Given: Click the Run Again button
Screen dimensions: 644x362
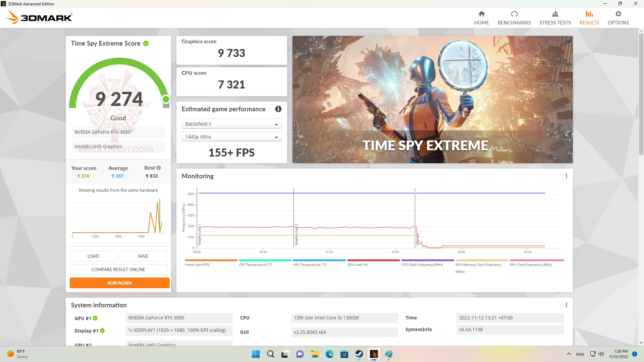Looking at the screenshot, I should pos(119,283).
